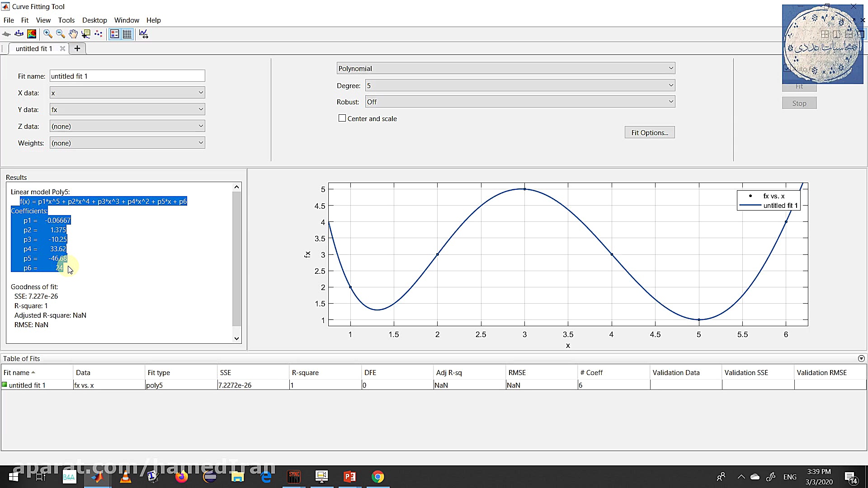Click the Fit name input field

pyautogui.click(x=127, y=76)
